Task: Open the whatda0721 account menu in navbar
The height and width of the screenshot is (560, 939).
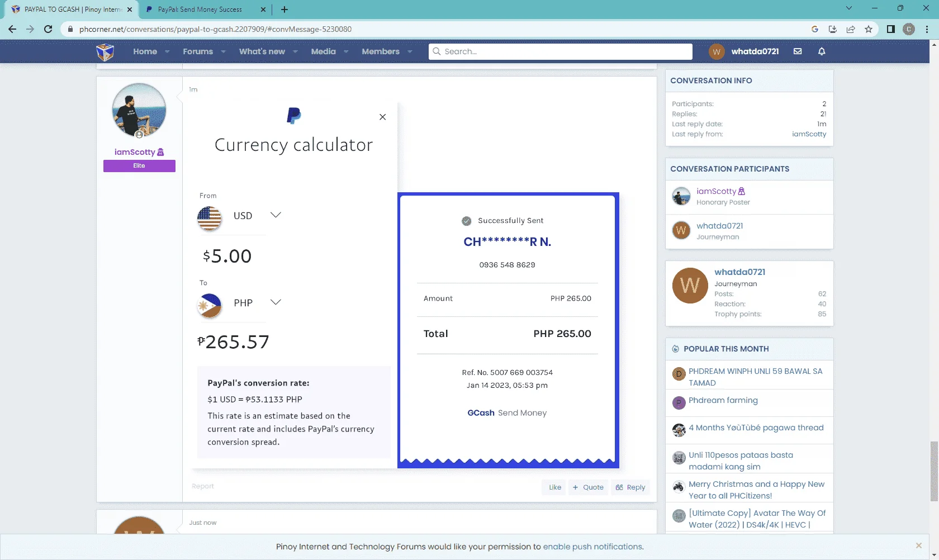Action: pos(744,51)
